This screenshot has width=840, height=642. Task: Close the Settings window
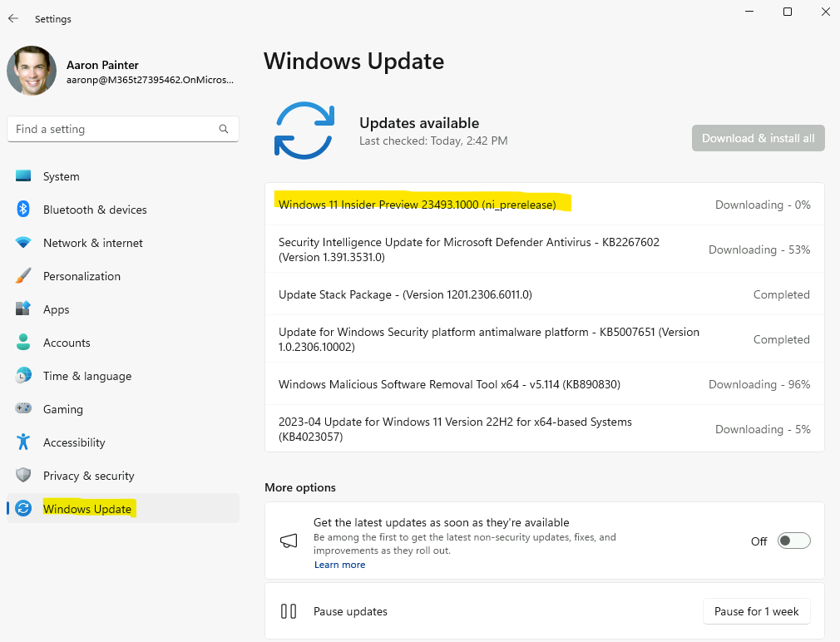(x=826, y=12)
